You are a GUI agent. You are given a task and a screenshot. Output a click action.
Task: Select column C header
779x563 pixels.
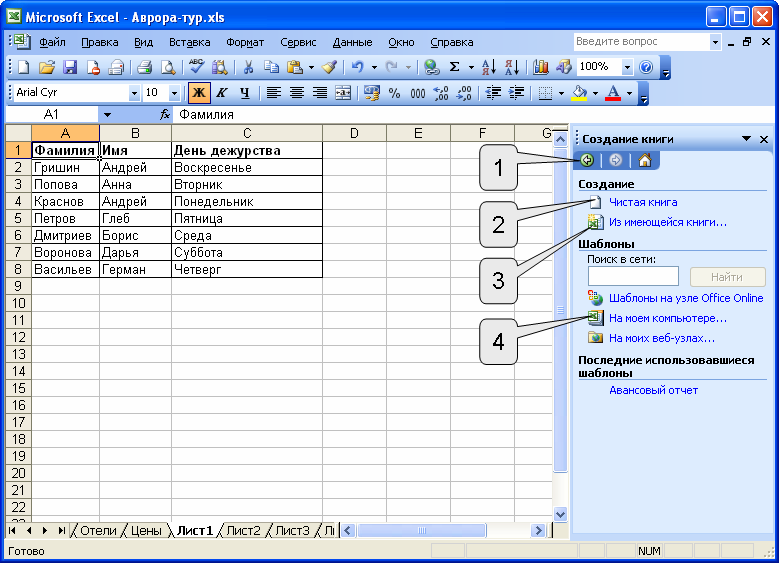247,133
